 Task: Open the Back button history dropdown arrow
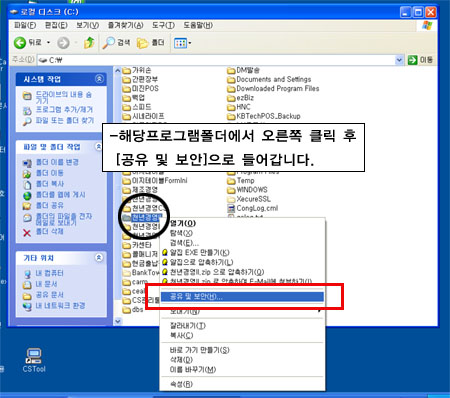(x=48, y=43)
